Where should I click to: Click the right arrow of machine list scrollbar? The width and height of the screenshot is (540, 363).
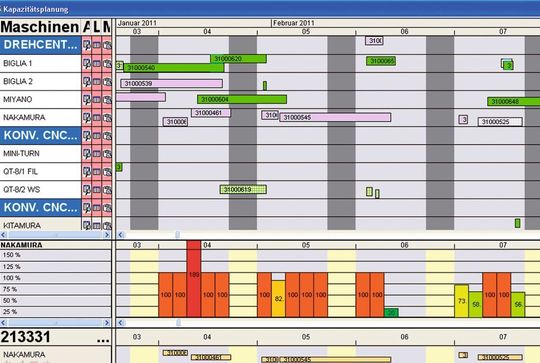click(x=107, y=235)
